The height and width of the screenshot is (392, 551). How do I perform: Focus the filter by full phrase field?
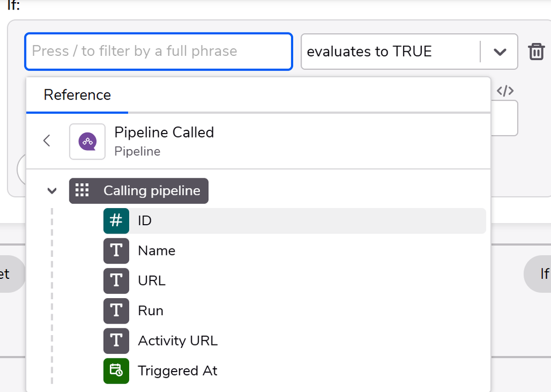(158, 52)
